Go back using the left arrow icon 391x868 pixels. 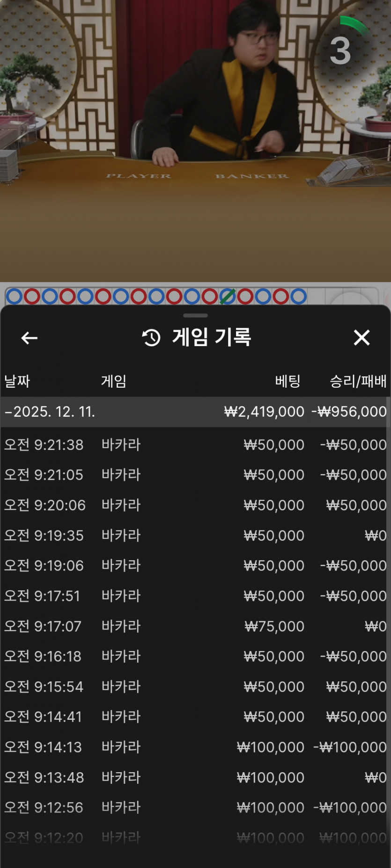(29, 338)
